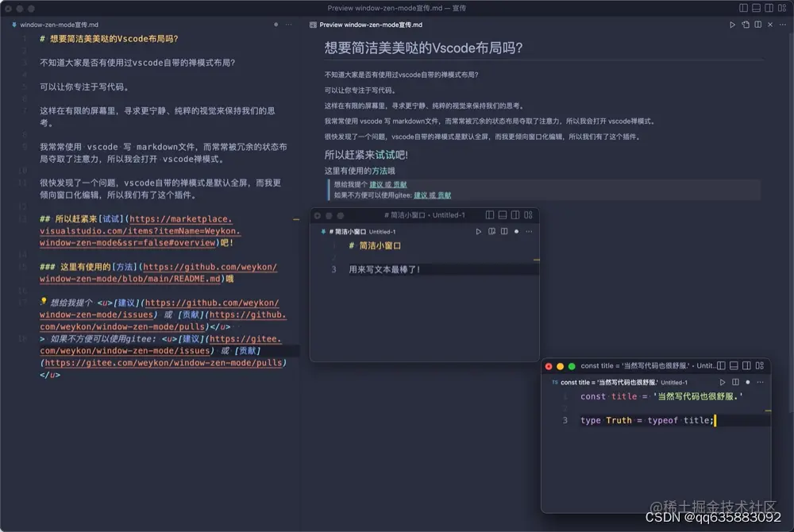Open More Actions menu of left markdown editor
Viewport: 794px width, 532px height.
click(x=289, y=25)
